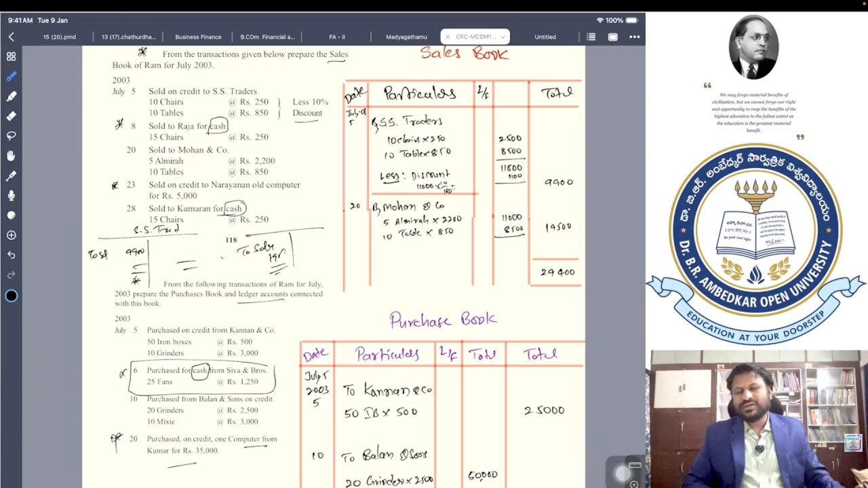868x488 pixels.
Task: Tap the Wi-Fi status icon
Action: [599, 20]
